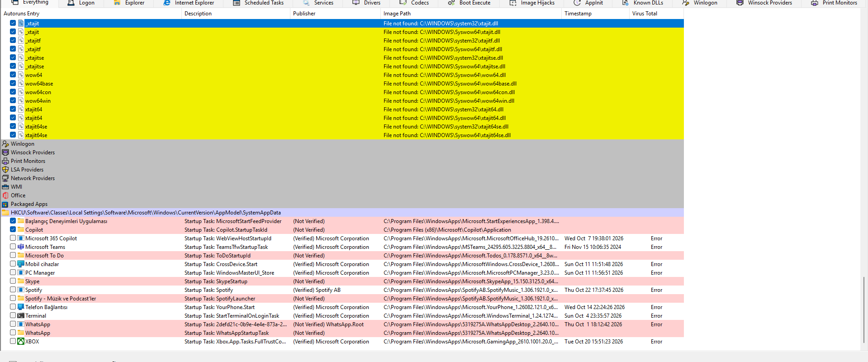Click the LSA Providers shield icon
The width and height of the screenshot is (868, 362).
[5, 170]
